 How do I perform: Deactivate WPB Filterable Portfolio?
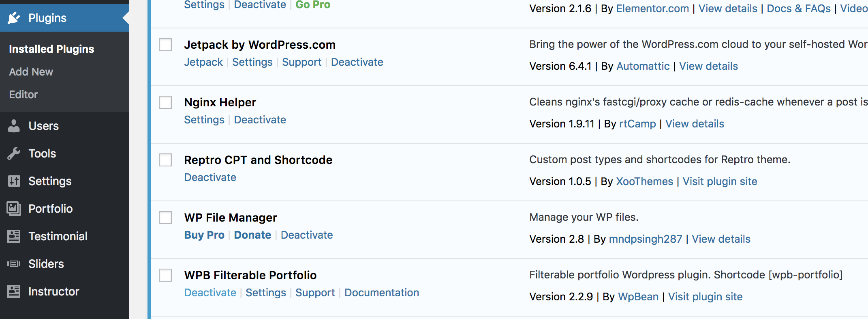[x=210, y=293]
